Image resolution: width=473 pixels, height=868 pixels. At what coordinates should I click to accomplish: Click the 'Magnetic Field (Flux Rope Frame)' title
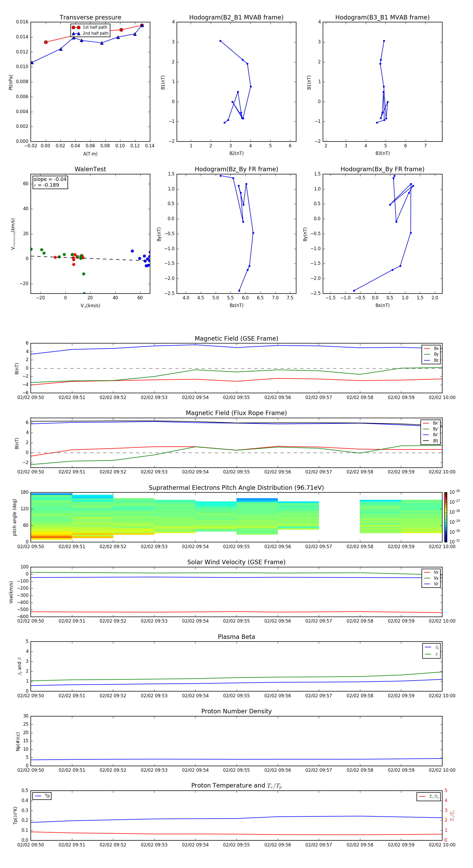(x=236, y=413)
